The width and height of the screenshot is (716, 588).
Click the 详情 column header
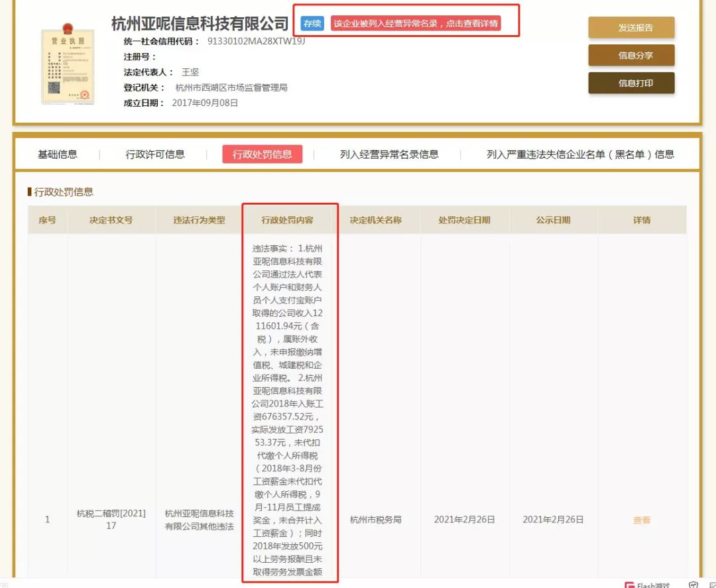click(642, 220)
